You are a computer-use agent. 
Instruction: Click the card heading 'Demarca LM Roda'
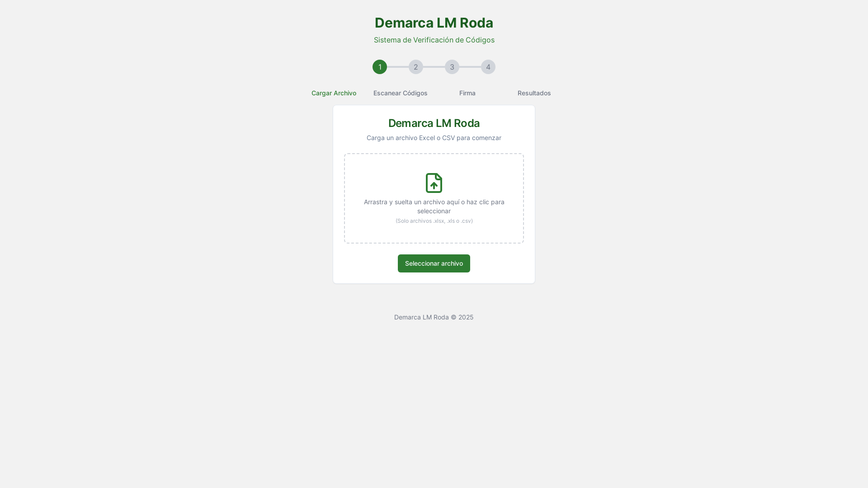coord(434,123)
